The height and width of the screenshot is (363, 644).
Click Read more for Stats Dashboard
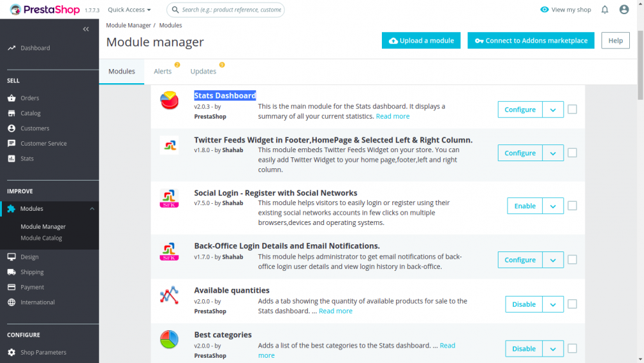tap(393, 116)
